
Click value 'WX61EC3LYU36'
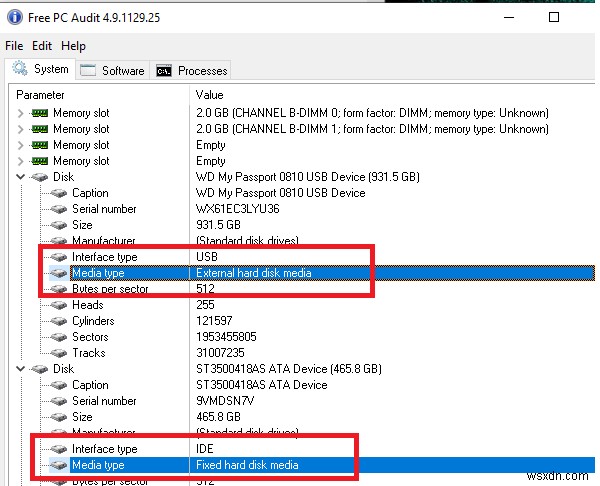coord(238,209)
